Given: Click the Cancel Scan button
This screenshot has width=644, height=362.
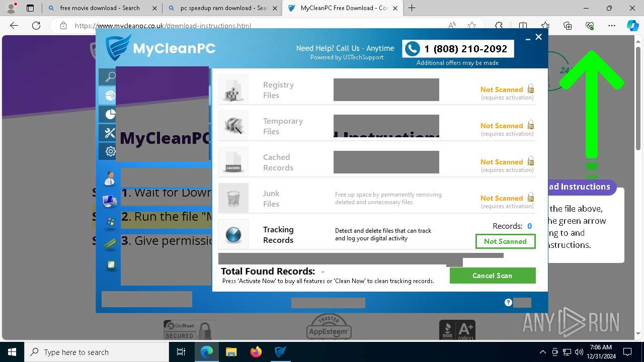Looking at the screenshot, I should [493, 276].
